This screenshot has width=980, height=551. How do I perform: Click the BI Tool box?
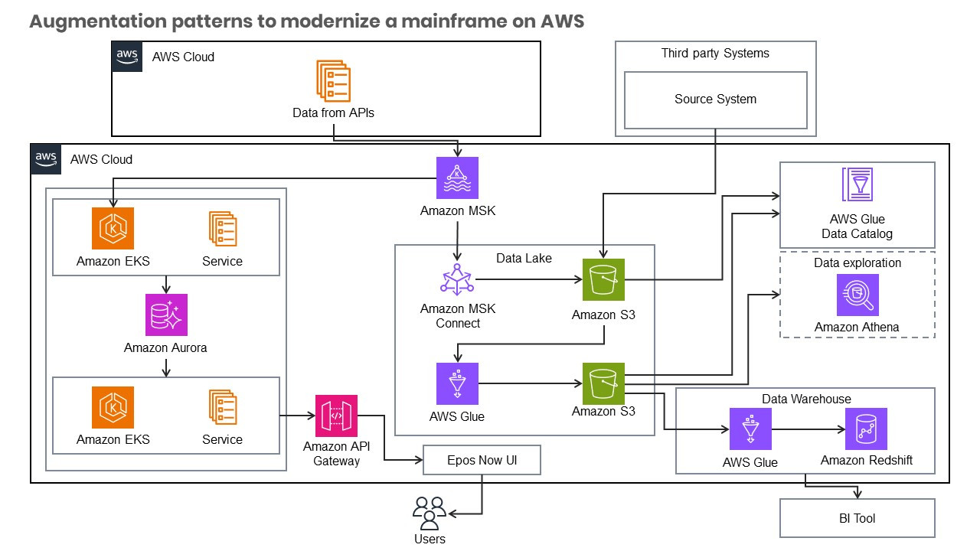[857, 517]
